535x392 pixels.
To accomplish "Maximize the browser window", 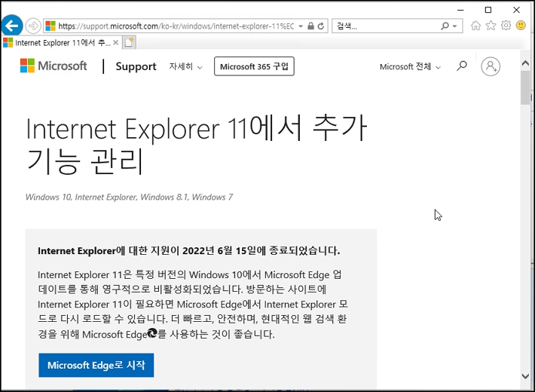I will (488, 10).
